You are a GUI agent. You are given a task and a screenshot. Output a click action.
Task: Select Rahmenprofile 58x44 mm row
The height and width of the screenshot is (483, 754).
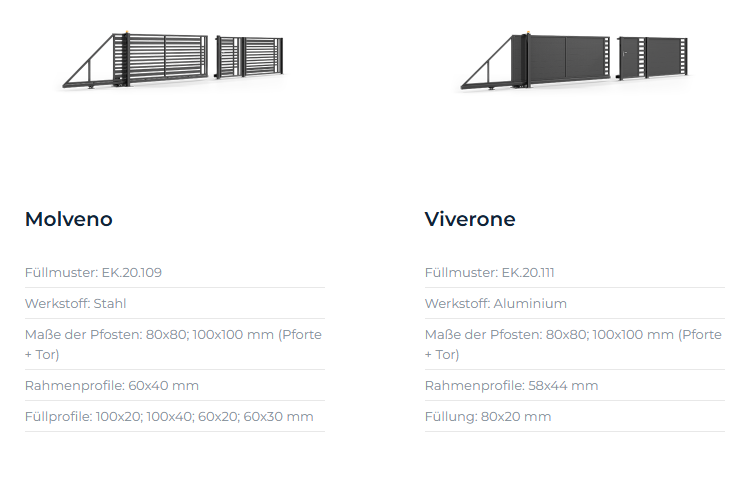coord(511,385)
